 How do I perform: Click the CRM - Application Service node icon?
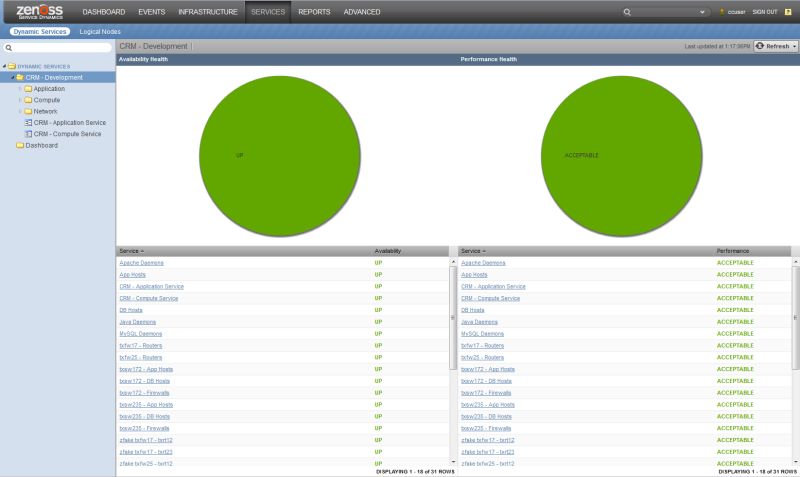tap(29, 122)
